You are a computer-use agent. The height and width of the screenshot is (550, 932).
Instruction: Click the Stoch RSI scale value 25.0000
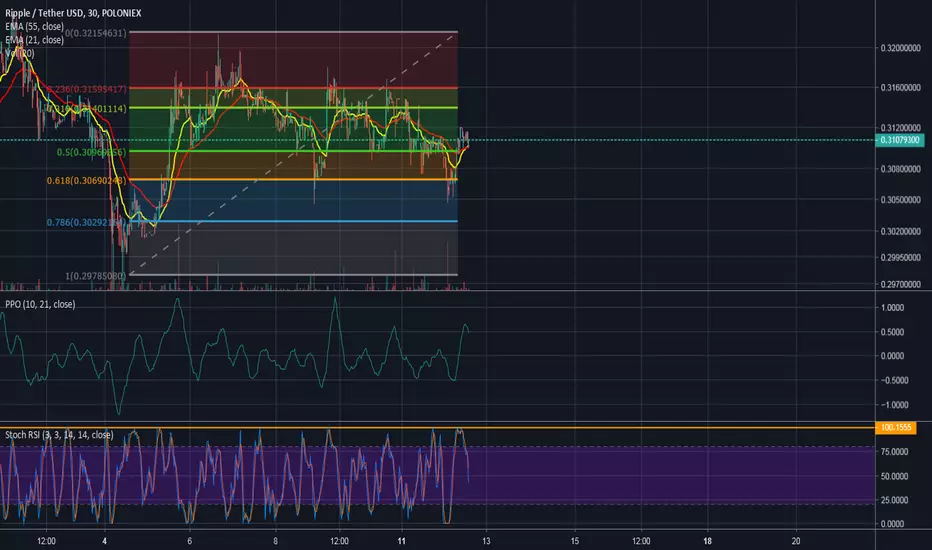coord(895,500)
